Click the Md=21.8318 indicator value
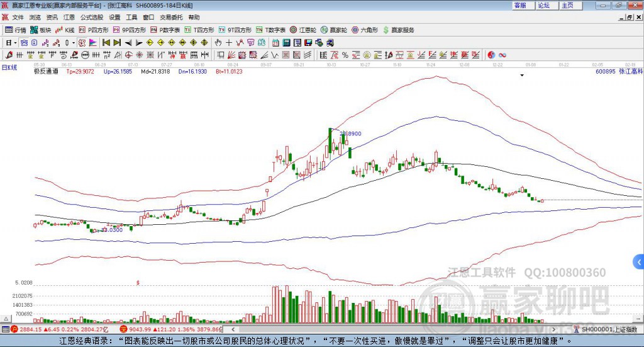644x347 pixels. (155, 72)
